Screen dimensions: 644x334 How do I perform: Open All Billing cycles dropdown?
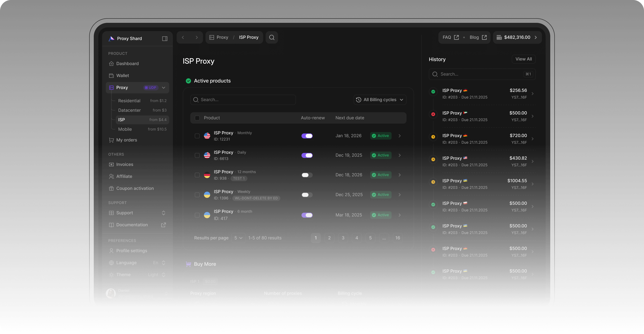click(x=380, y=100)
